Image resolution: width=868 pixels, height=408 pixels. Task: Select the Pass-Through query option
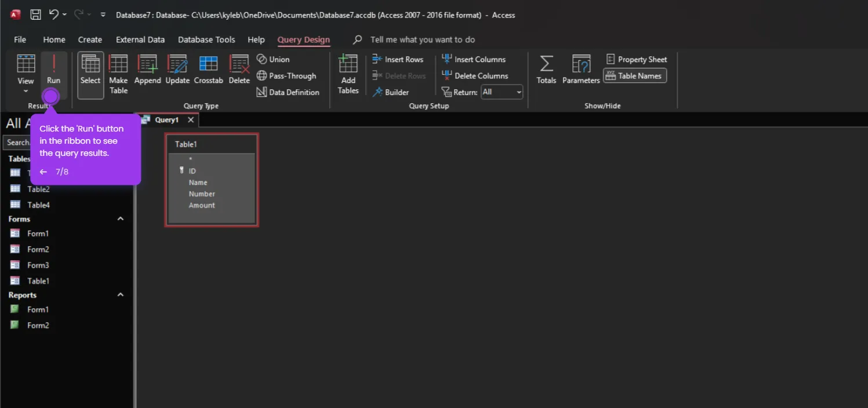286,76
